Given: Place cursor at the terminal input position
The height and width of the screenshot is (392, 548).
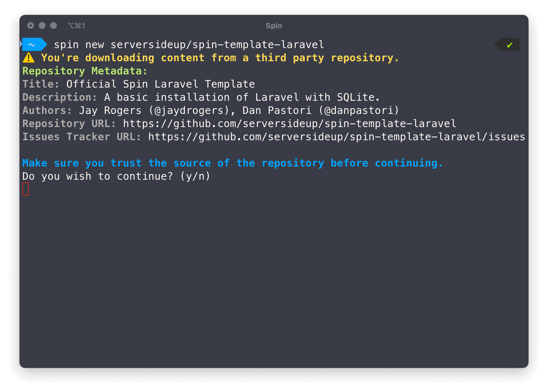Looking at the screenshot, I should pos(25,189).
